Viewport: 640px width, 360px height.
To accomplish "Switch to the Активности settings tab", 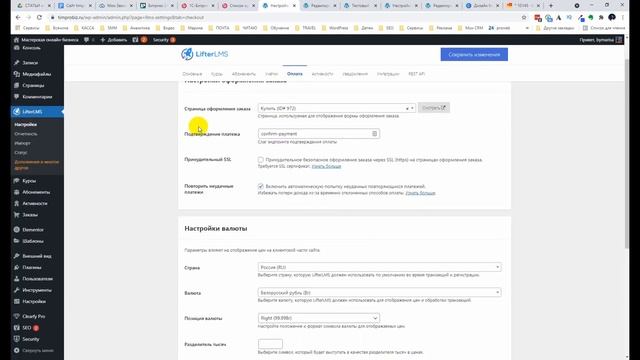I will (322, 74).
